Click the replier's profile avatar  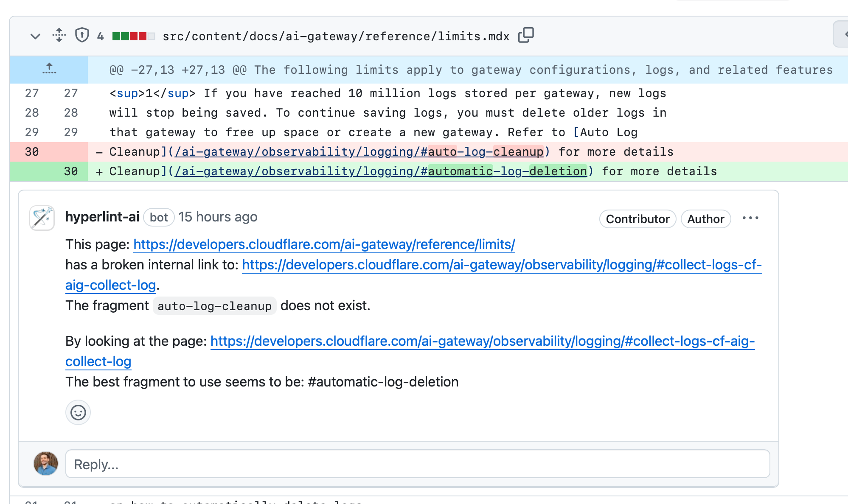46,463
